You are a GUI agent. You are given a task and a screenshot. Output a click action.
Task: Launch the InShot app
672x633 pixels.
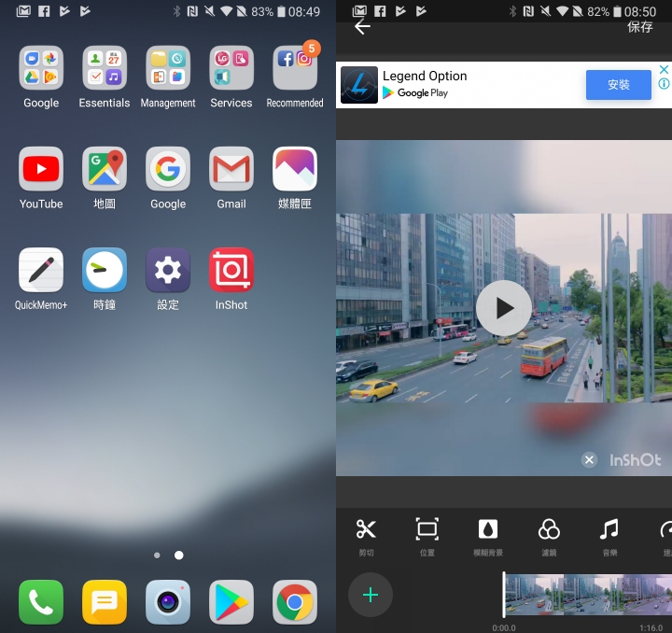pyautogui.click(x=231, y=270)
